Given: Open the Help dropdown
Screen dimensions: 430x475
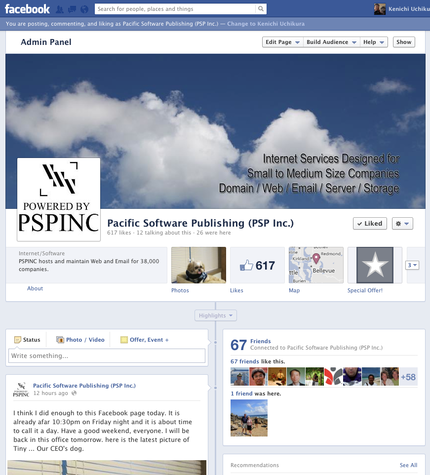Looking at the screenshot, I should coord(374,42).
